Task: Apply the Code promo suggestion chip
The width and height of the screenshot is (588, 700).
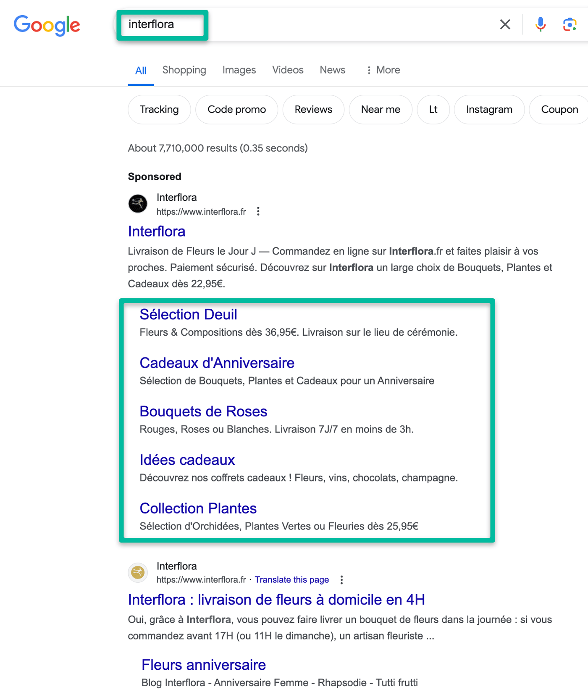Action: pyautogui.click(x=237, y=110)
